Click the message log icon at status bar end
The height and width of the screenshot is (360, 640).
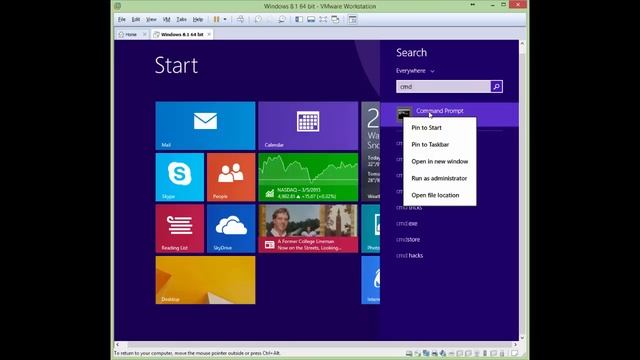tap(515, 353)
